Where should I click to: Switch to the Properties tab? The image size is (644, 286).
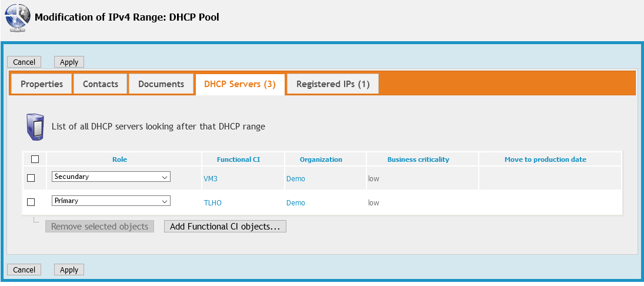42,84
